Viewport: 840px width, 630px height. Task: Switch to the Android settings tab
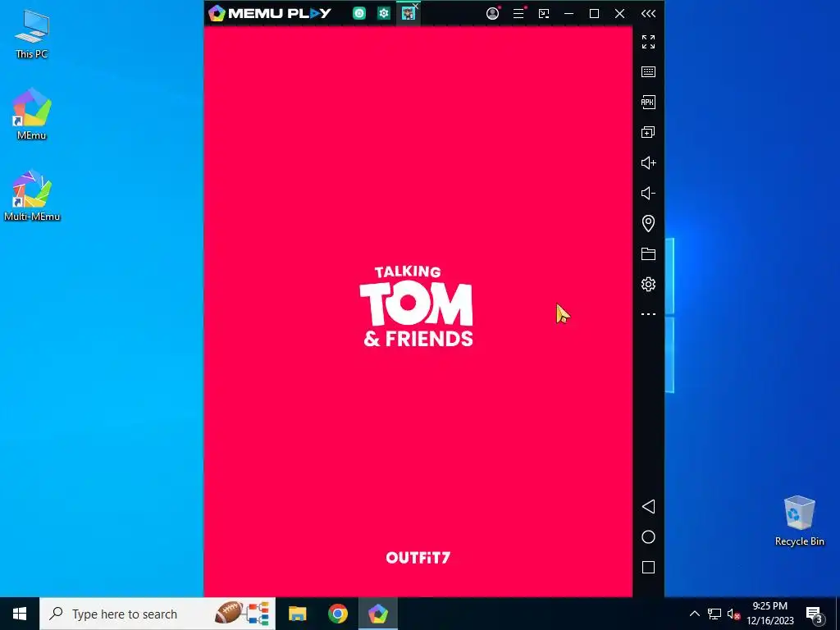pos(384,13)
